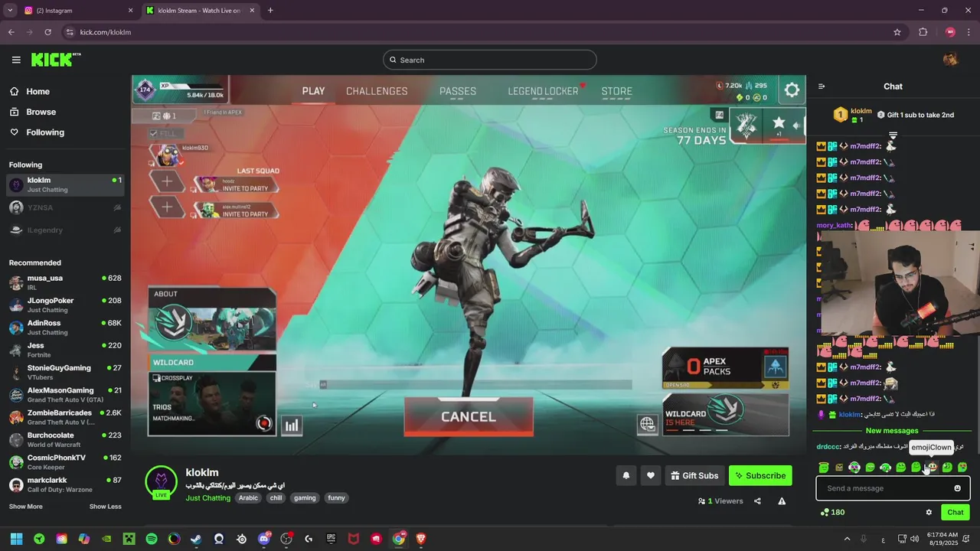This screenshot has height=551, width=980.
Task: Open the emoji picker in message box
Action: pos(957,488)
